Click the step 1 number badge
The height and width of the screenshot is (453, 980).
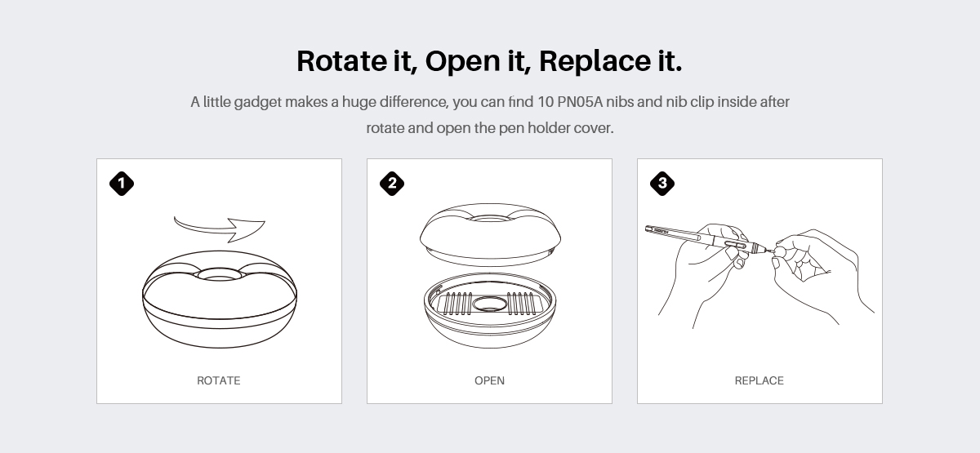tap(122, 184)
